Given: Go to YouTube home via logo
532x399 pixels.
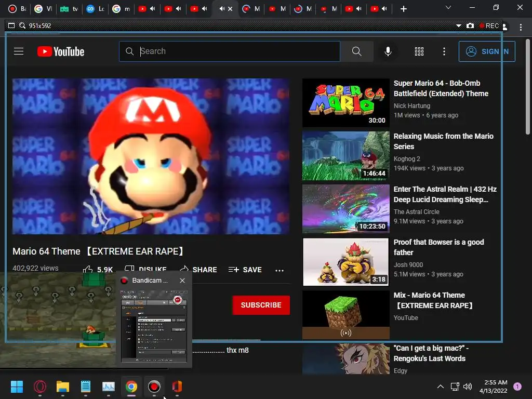Looking at the screenshot, I should [61, 51].
